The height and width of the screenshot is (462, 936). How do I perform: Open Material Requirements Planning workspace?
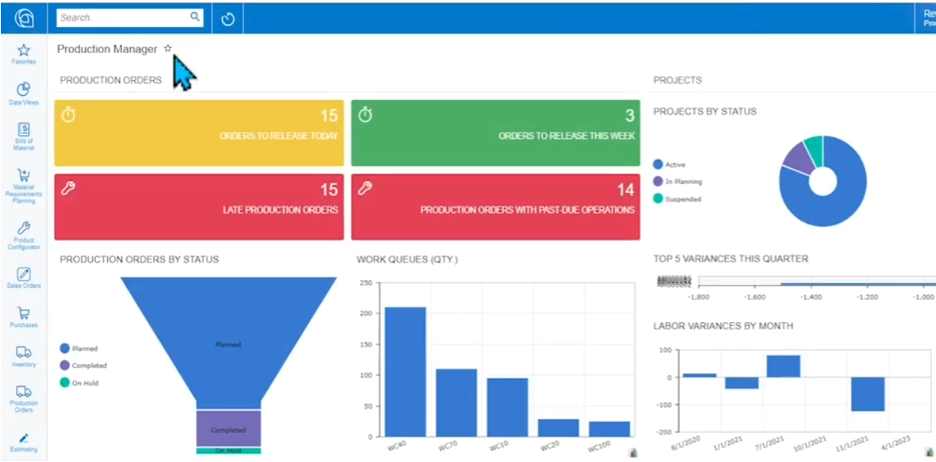(x=23, y=186)
